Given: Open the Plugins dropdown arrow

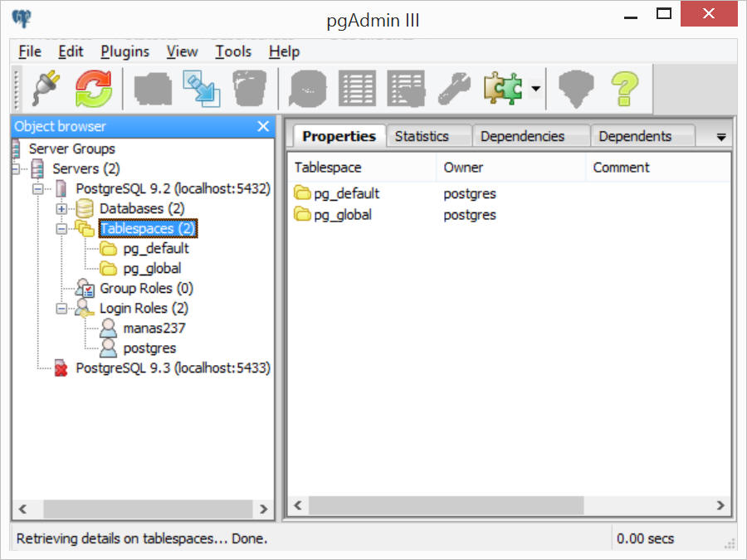Looking at the screenshot, I should (x=536, y=89).
